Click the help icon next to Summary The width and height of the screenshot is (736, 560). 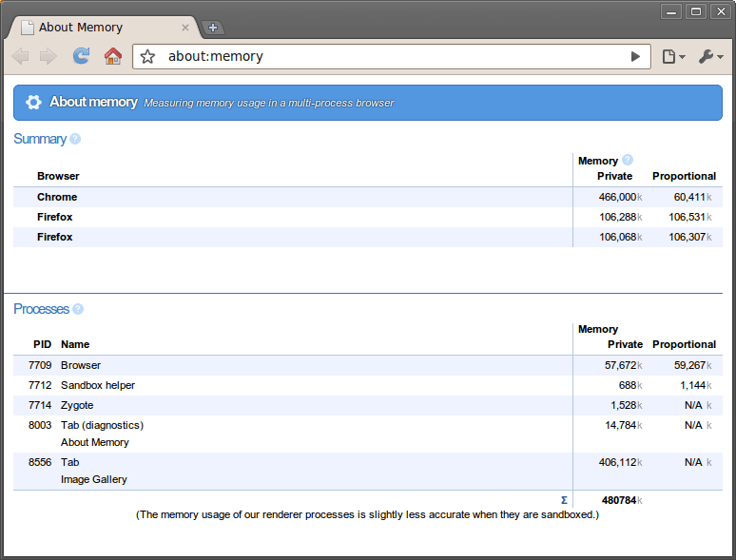(75, 139)
